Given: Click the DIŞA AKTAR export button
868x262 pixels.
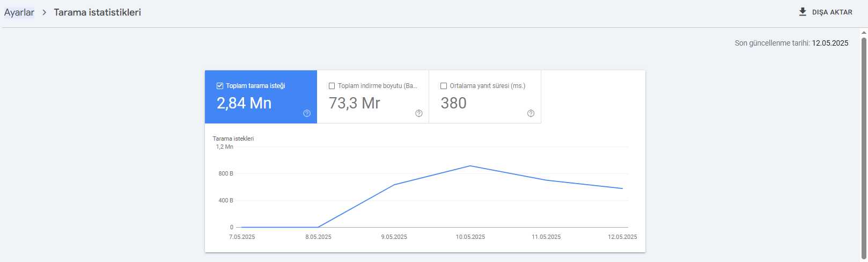Looking at the screenshot, I should tap(826, 12).
